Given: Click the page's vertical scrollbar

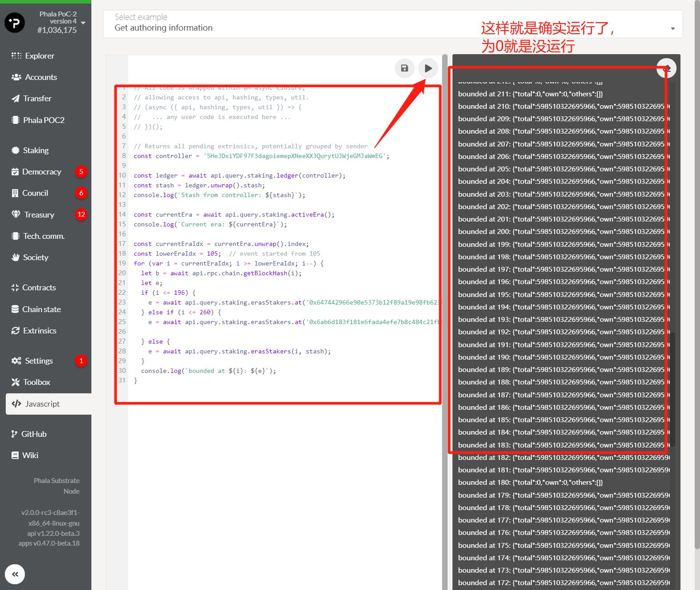Looking at the screenshot, I should (696, 266).
